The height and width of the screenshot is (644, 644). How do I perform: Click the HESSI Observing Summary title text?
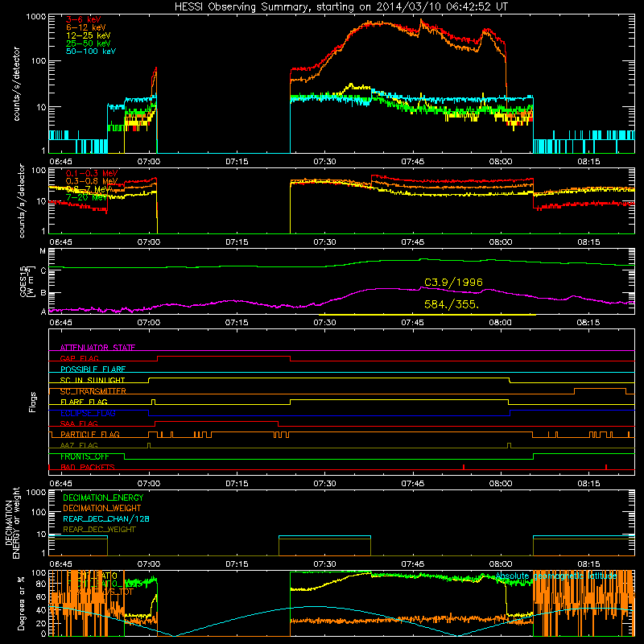tap(341, 7)
